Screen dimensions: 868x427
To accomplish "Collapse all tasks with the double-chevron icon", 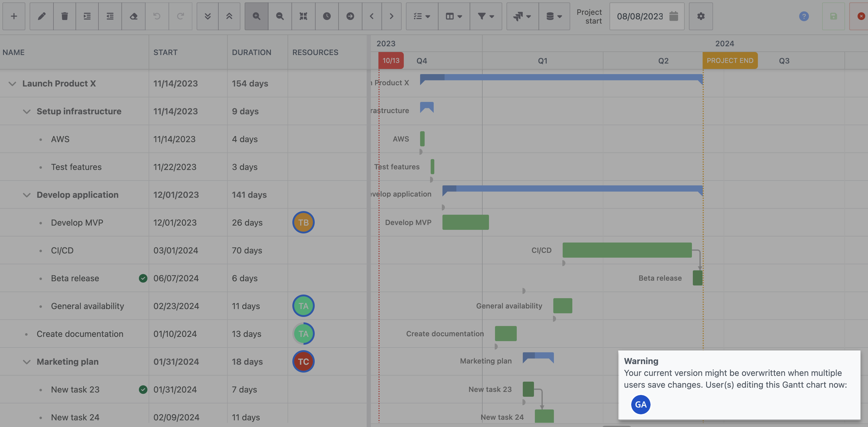I will [x=230, y=16].
